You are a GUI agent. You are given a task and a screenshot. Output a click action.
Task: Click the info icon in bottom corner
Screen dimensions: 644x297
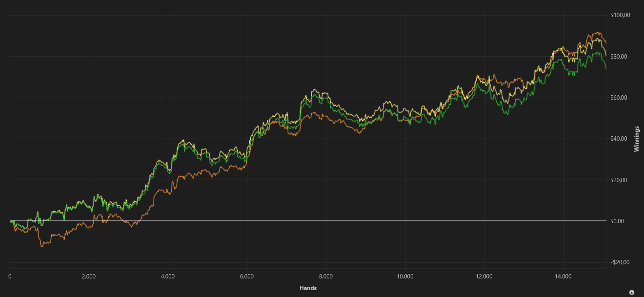[x=632, y=292]
